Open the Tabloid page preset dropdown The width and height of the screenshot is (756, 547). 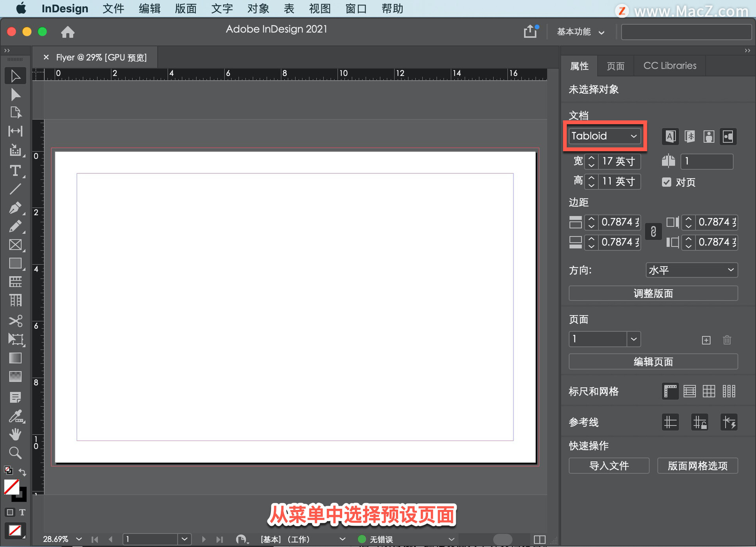pyautogui.click(x=604, y=136)
